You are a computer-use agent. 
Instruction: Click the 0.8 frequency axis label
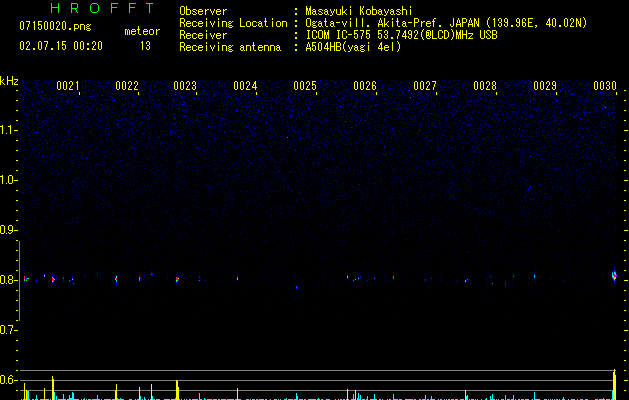coord(8,280)
